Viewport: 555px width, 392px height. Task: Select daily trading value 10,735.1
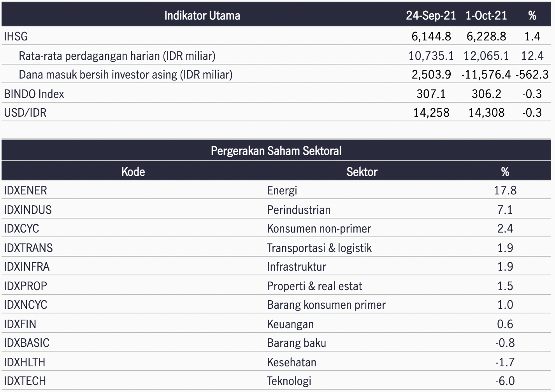pyautogui.click(x=431, y=56)
